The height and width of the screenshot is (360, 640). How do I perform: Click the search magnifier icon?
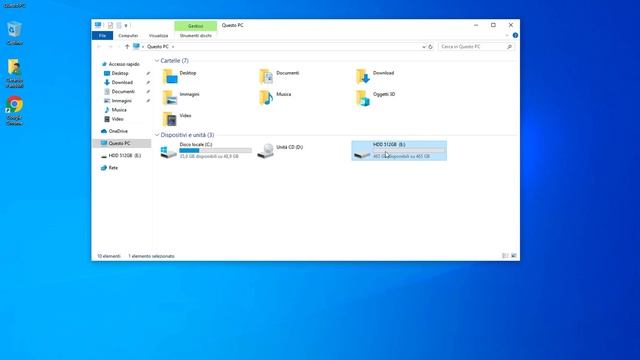(509, 47)
